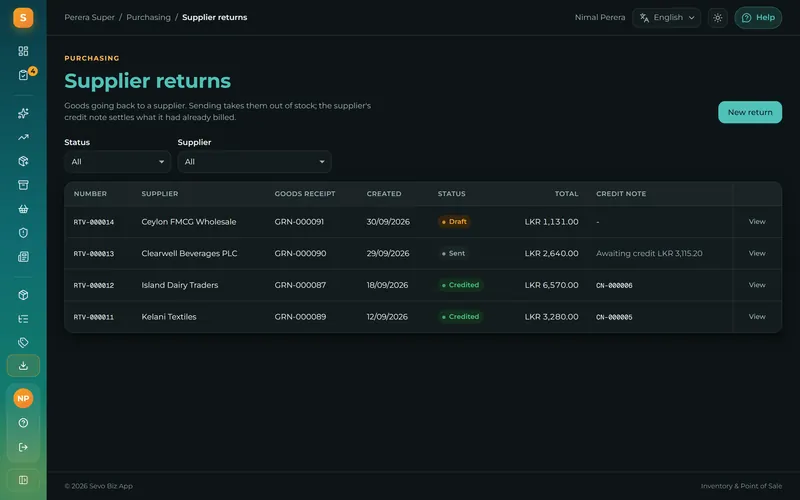Viewport: 800px width, 500px height.
Task: Click Awaiting credit LKR 3,115.20 text
Action: coord(649,253)
